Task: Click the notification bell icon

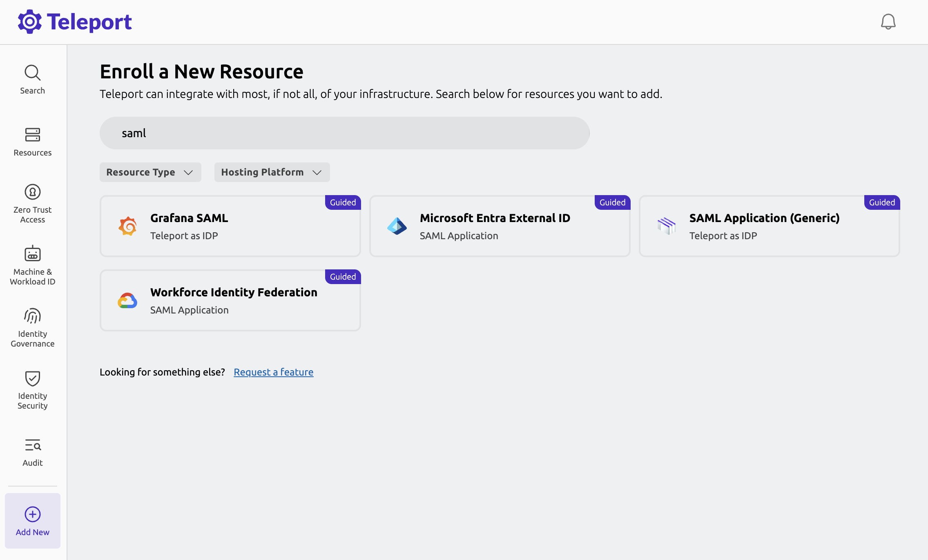Action: coord(889,22)
